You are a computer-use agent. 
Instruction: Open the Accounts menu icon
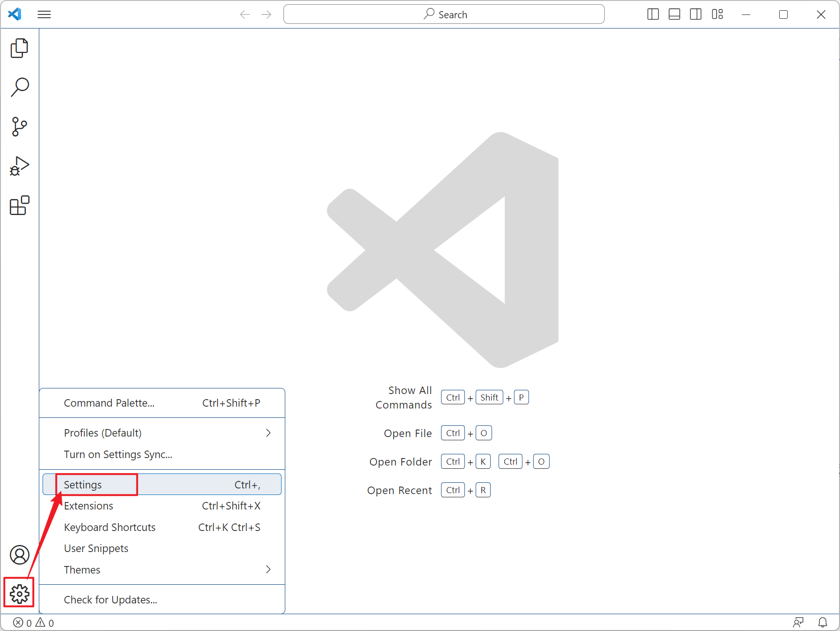[19, 555]
